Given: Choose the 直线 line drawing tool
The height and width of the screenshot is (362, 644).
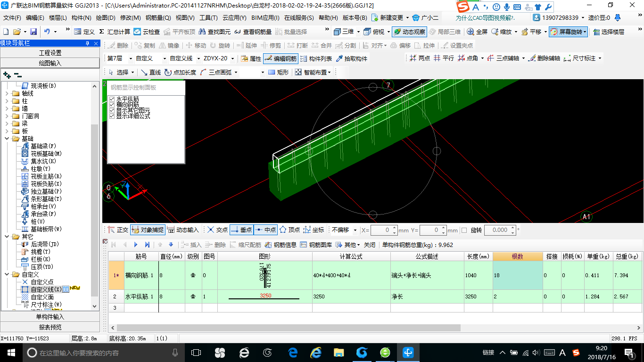Looking at the screenshot, I should click(x=151, y=72).
